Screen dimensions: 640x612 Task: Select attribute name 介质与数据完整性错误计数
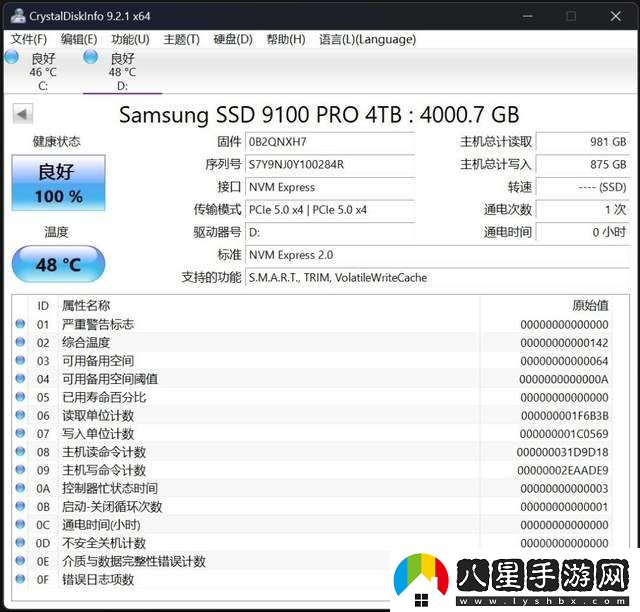click(134, 561)
